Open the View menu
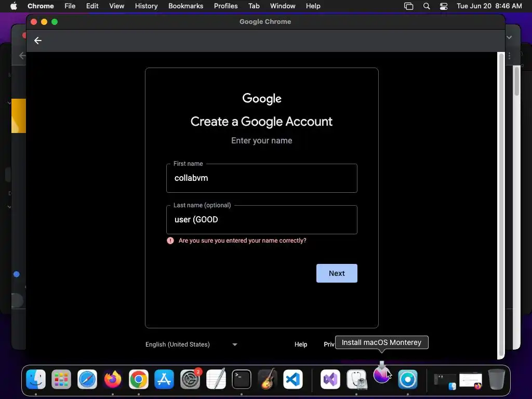Viewport: 532px width, 399px height. coord(117,6)
